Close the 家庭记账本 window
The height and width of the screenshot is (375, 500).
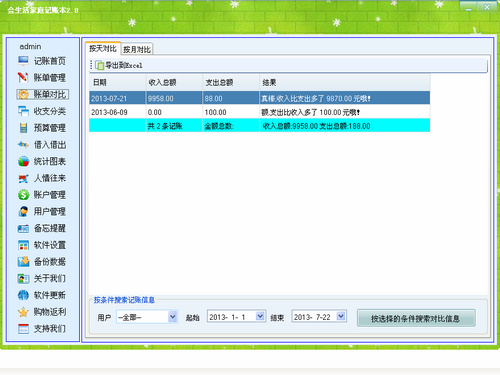pyautogui.click(x=487, y=7)
